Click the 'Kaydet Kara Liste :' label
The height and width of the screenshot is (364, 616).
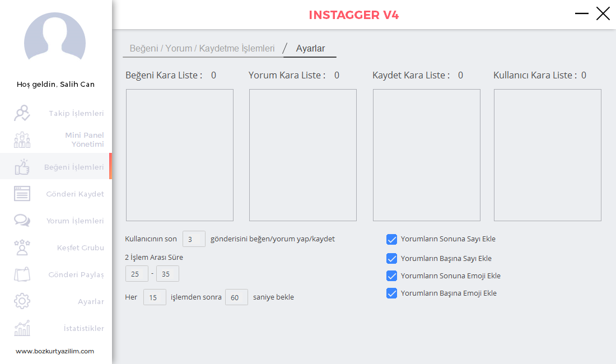point(412,76)
